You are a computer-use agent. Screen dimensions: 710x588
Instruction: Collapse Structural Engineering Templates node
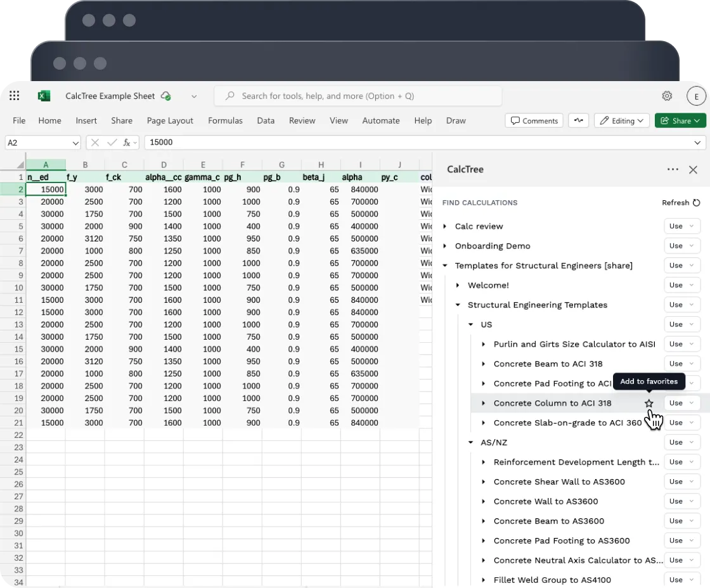pyautogui.click(x=458, y=305)
